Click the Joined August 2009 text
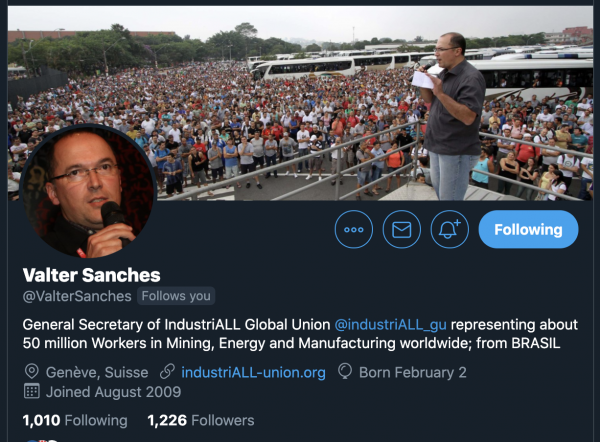 pyautogui.click(x=114, y=392)
